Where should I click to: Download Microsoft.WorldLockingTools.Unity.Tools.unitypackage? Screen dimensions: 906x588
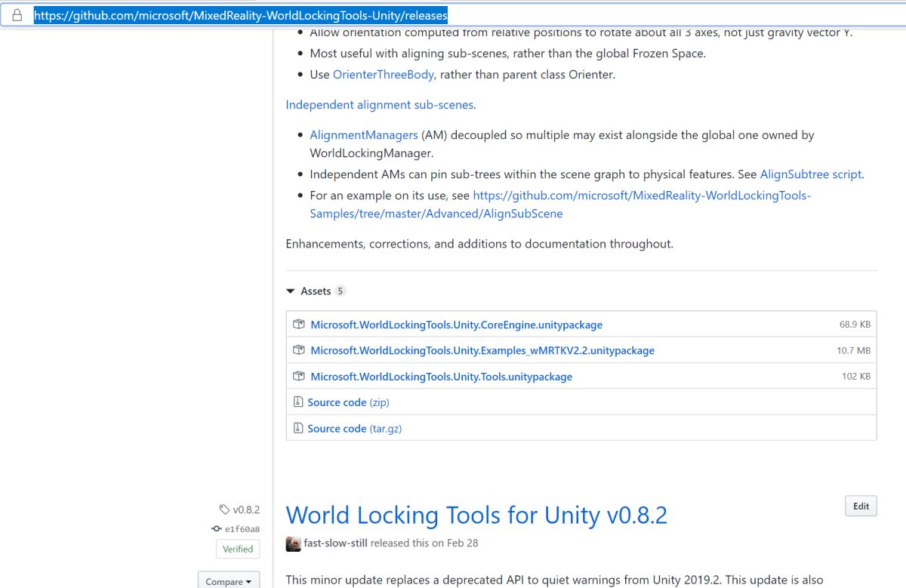pos(441,377)
